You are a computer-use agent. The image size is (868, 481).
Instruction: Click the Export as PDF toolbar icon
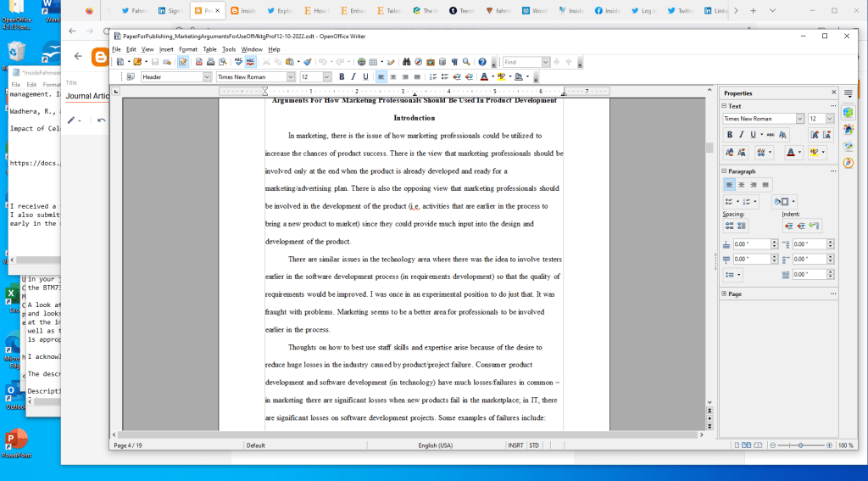point(198,62)
